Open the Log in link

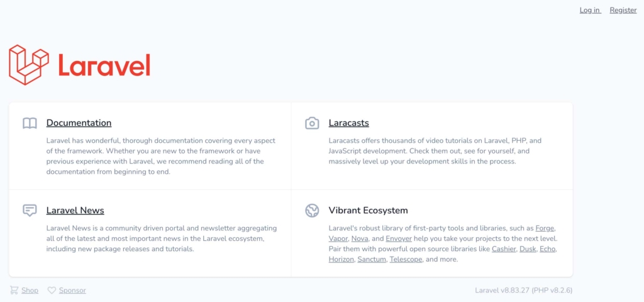(x=590, y=10)
